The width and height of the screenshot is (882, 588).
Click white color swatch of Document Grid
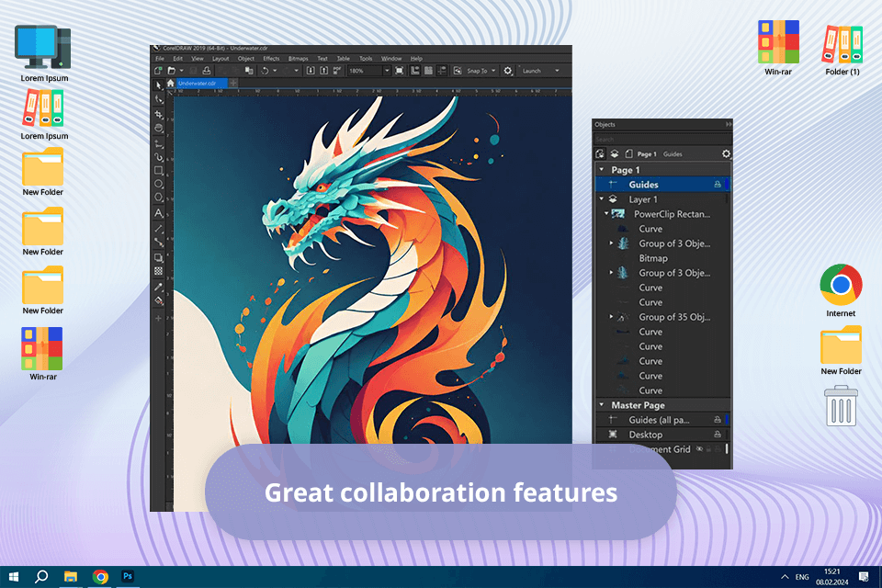coord(727,448)
